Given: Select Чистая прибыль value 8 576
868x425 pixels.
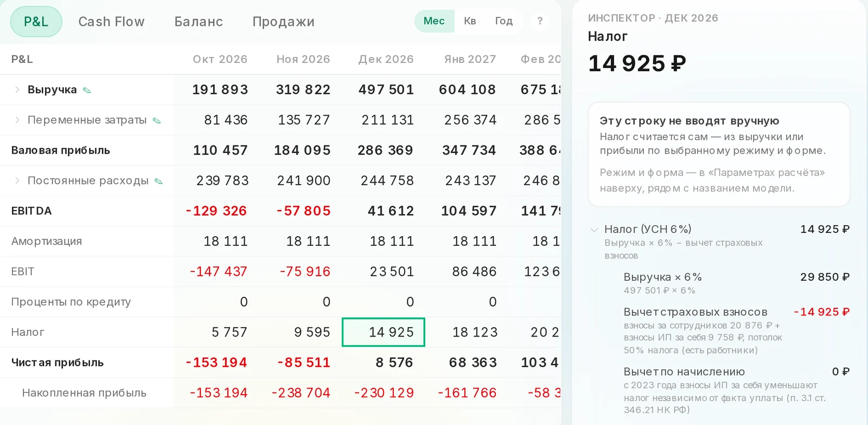Looking at the screenshot, I should point(394,363).
